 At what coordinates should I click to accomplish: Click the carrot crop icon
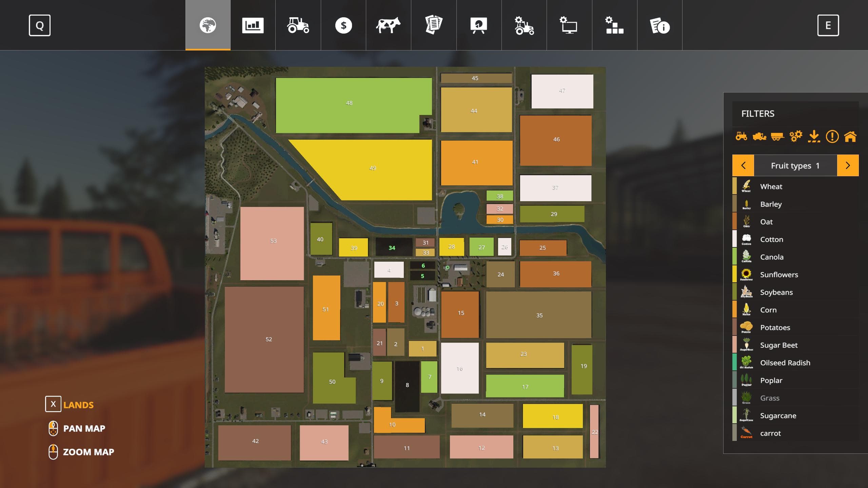coord(746,433)
